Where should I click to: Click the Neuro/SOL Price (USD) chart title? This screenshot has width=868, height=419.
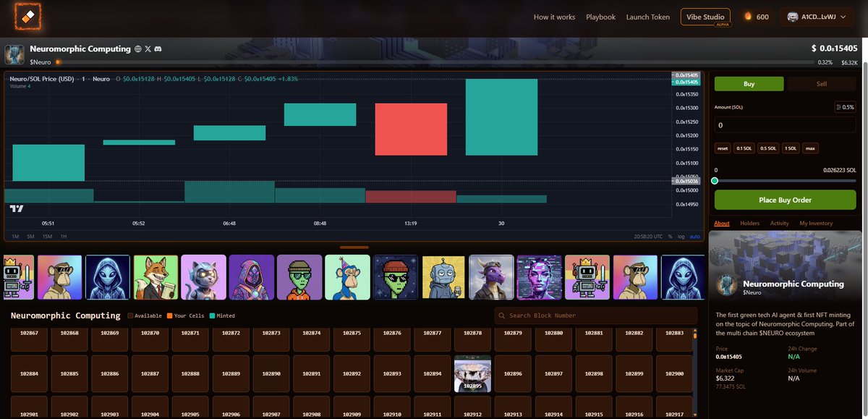click(x=42, y=78)
